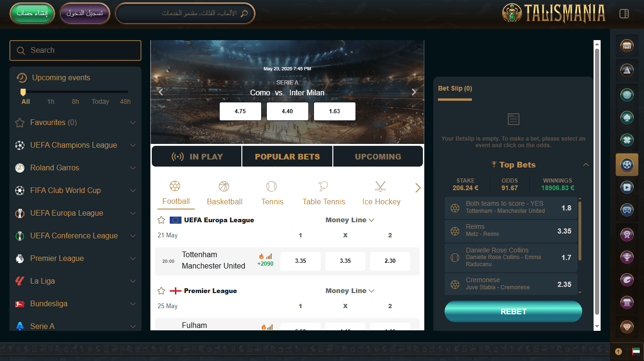Switch to the POPULAR BETS tab
644x361 pixels.
coord(287,157)
